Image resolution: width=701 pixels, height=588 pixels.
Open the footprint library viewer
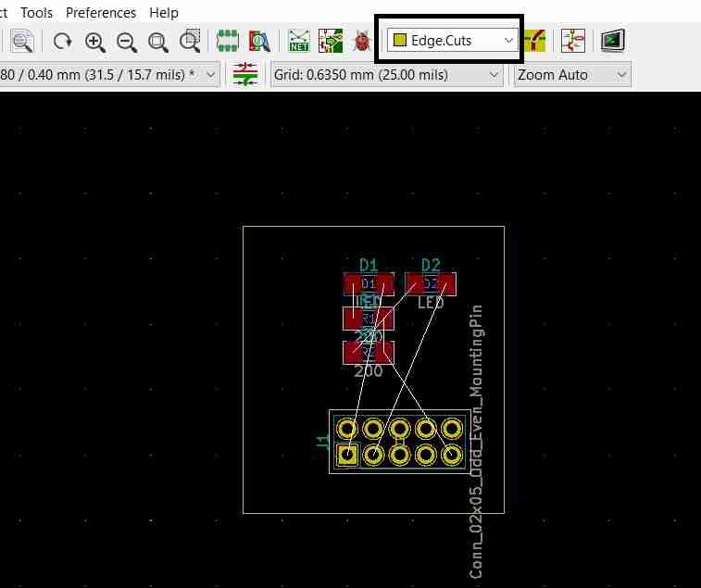tap(259, 41)
